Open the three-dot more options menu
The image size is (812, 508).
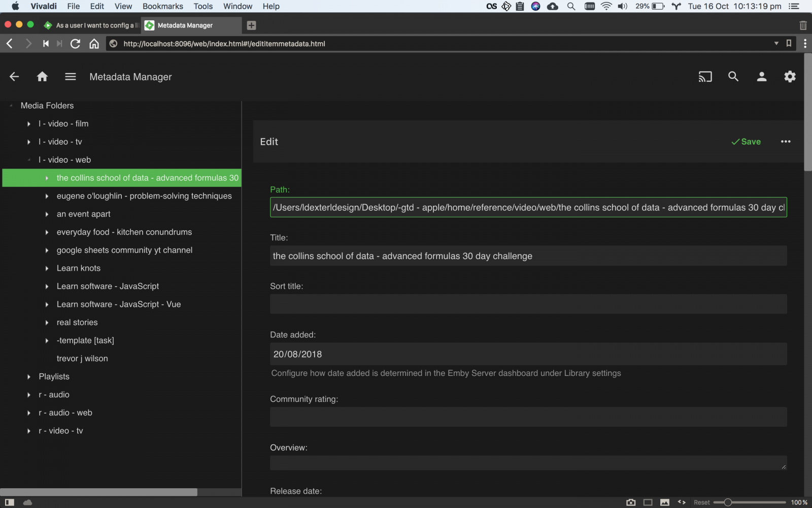tap(786, 142)
